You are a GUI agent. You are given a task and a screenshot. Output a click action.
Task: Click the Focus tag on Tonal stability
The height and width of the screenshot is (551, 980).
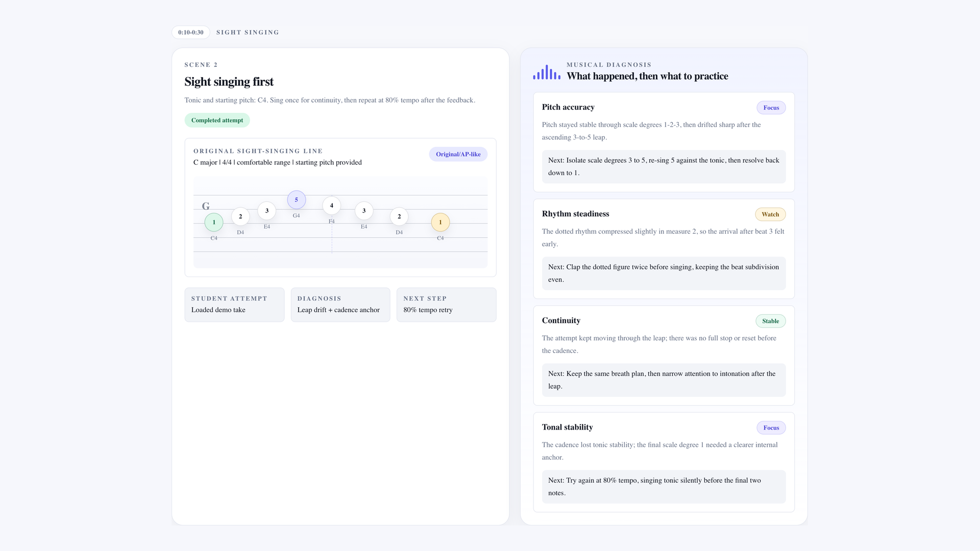pos(771,428)
